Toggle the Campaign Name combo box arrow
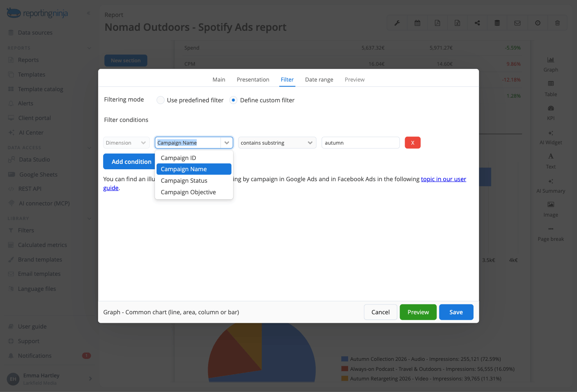577x392 pixels. click(227, 143)
